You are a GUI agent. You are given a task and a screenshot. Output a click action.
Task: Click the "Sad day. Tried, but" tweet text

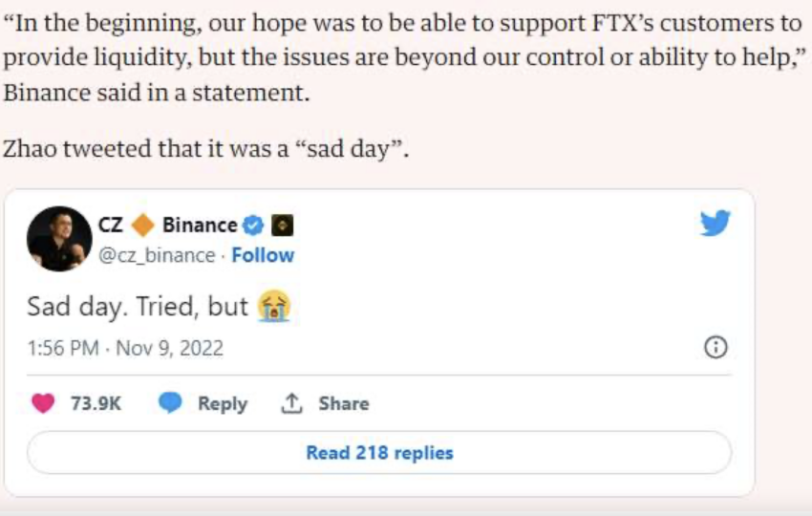137,306
